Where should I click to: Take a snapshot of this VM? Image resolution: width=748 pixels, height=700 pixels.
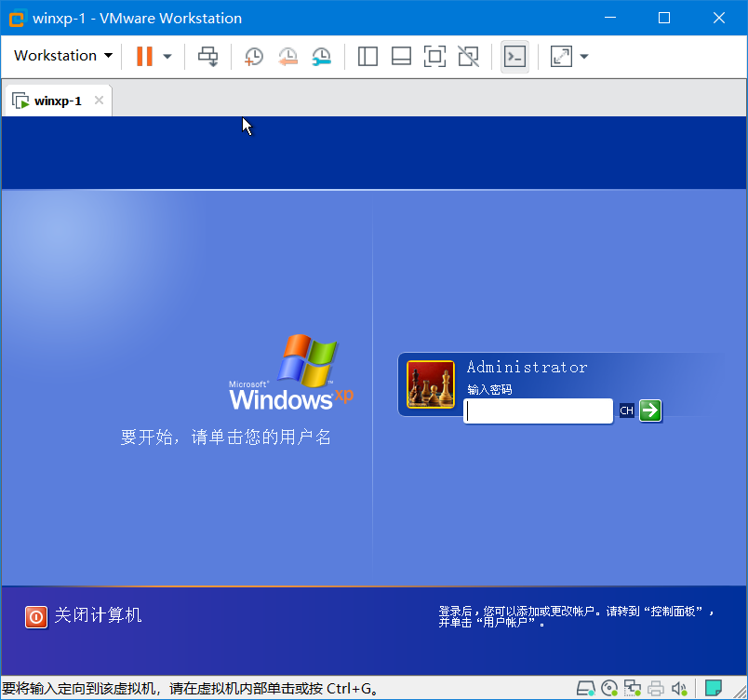click(253, 56)
